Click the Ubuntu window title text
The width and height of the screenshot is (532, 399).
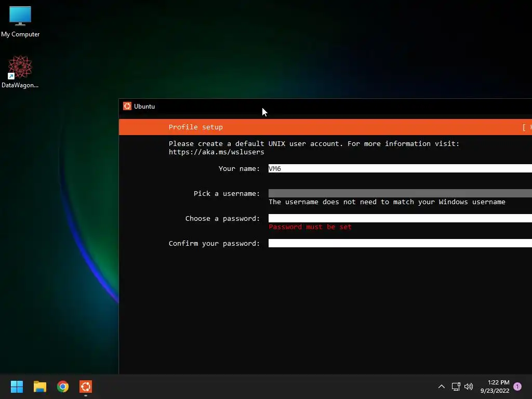[144, 106]
